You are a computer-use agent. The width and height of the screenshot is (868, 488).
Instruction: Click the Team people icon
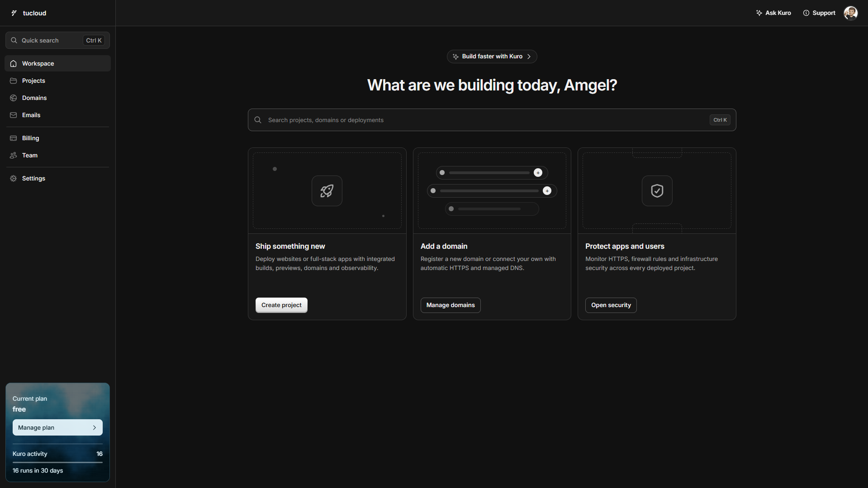(x=14, y=156)
